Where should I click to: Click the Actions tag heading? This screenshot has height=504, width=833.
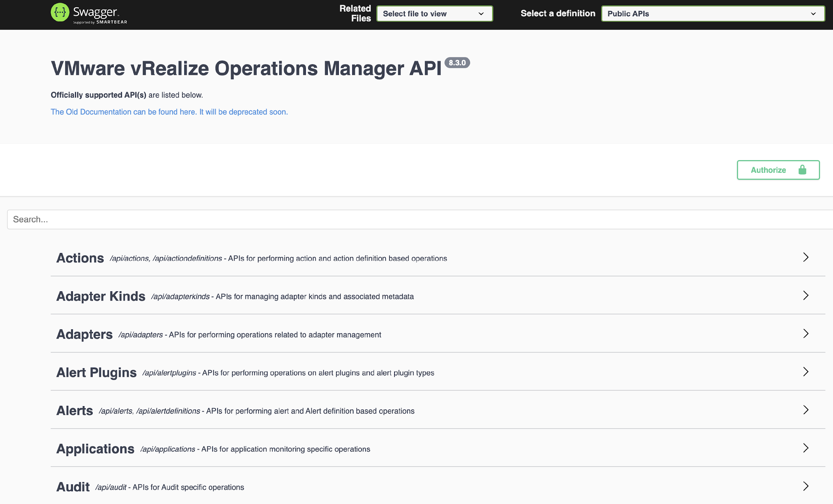point(80,258)
